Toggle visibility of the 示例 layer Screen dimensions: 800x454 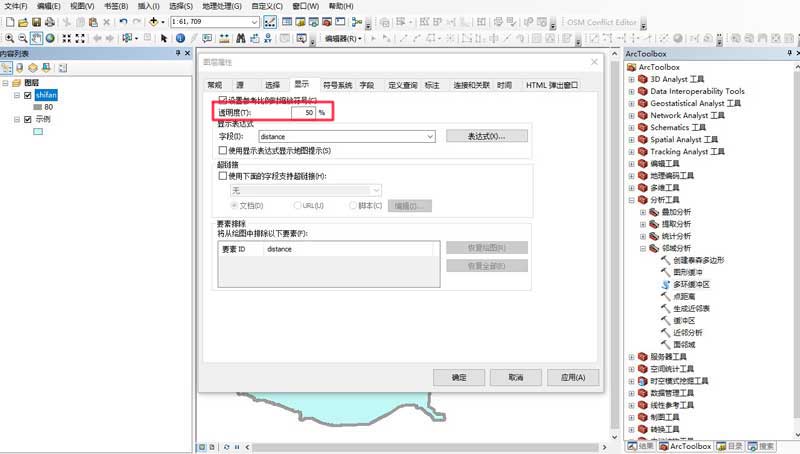click(x=28, y=119)
